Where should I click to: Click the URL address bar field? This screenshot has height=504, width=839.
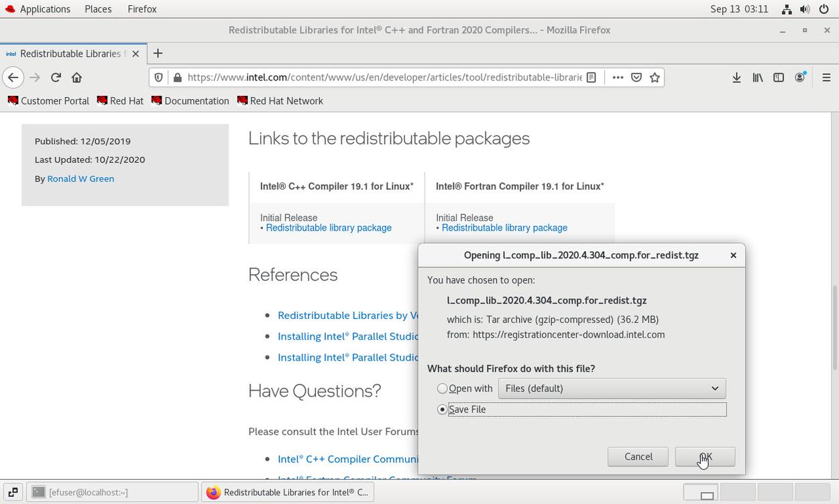(x=384, y=77)
